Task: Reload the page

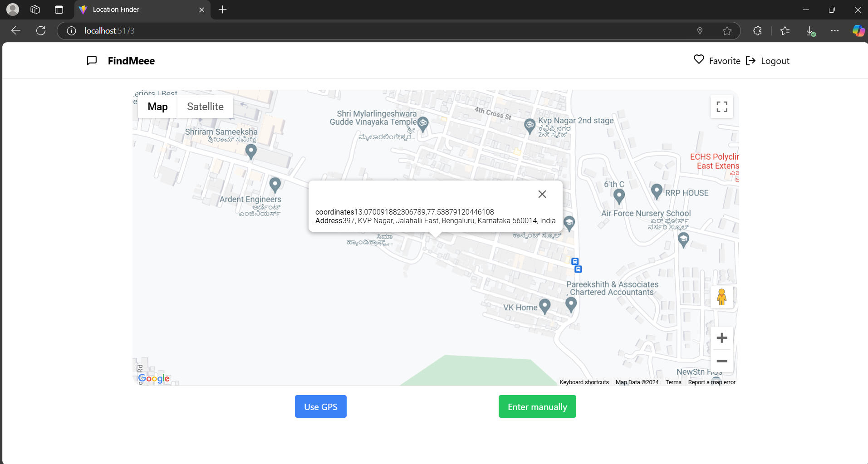Action: (41, 31)
